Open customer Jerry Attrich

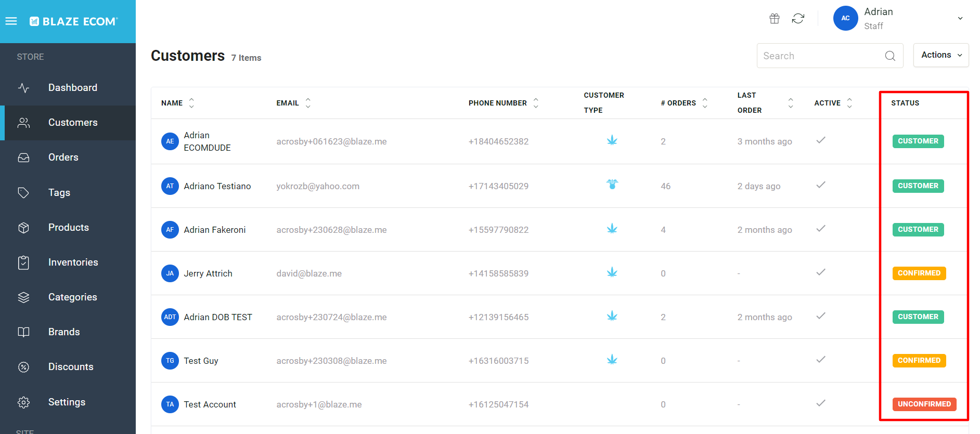click(208, 273)
